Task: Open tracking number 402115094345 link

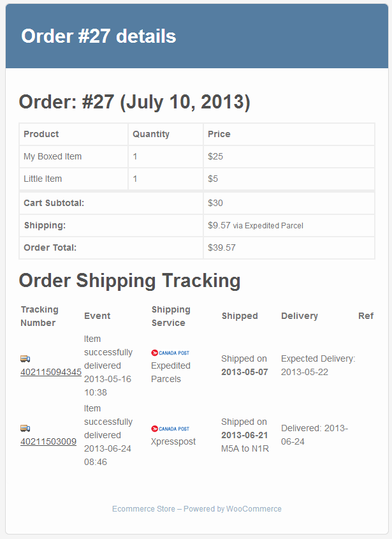Action: coord(51,372)
